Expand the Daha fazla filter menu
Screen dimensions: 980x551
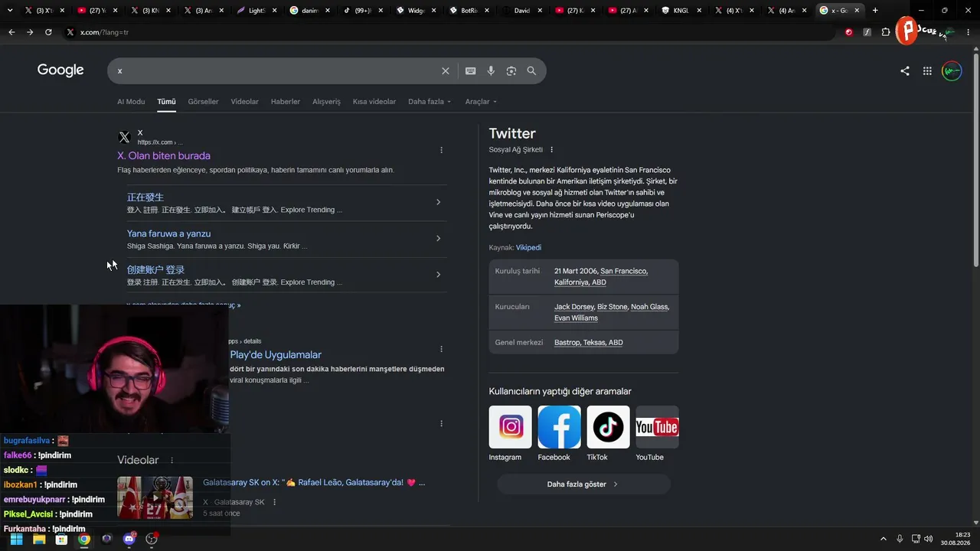430,102
